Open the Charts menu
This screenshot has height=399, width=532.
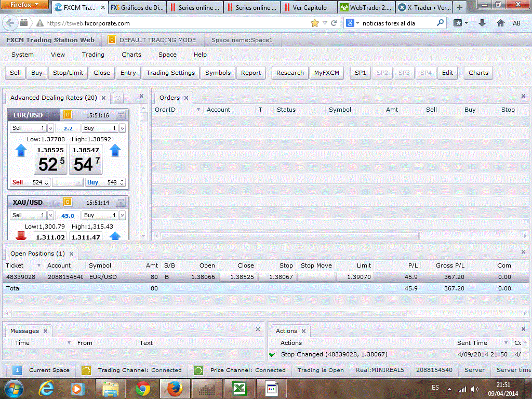pos(131,54)
